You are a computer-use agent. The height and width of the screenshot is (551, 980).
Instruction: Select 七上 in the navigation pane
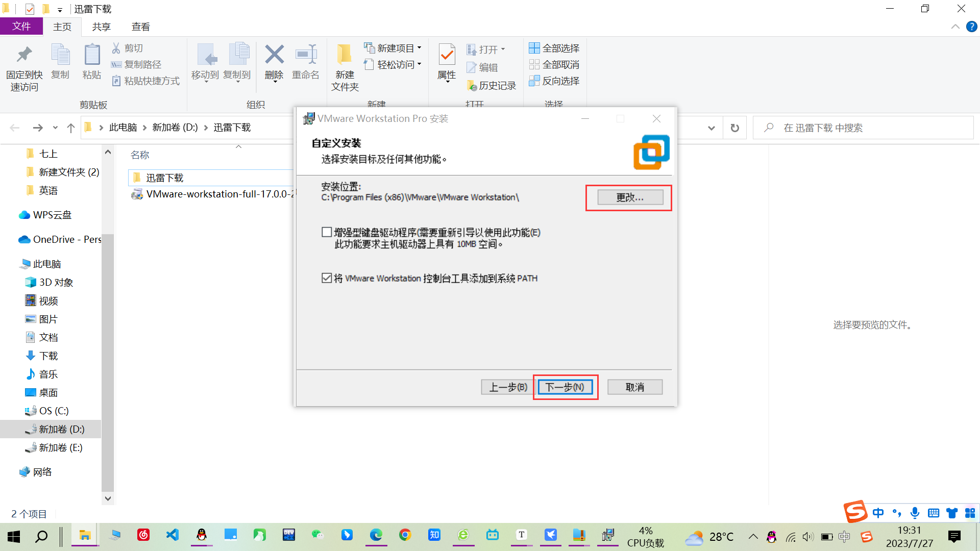pos(48,154)
